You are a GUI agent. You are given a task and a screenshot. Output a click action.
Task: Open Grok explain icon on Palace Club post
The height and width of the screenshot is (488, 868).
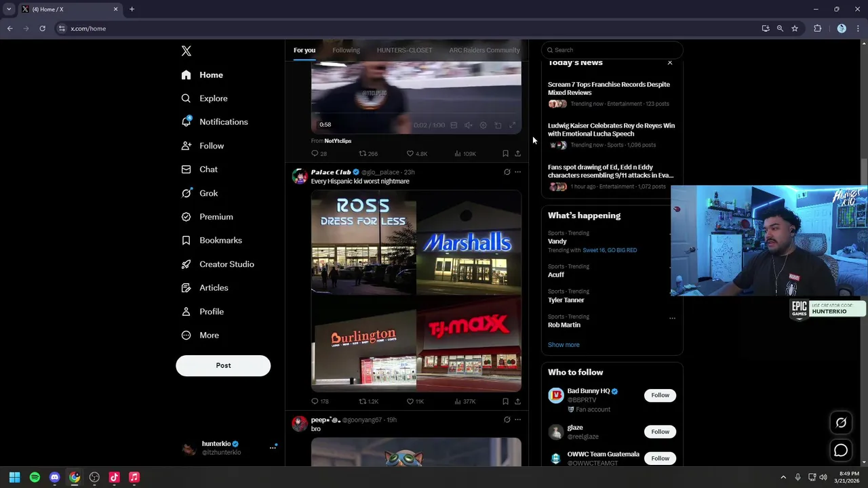coord(507,172)
